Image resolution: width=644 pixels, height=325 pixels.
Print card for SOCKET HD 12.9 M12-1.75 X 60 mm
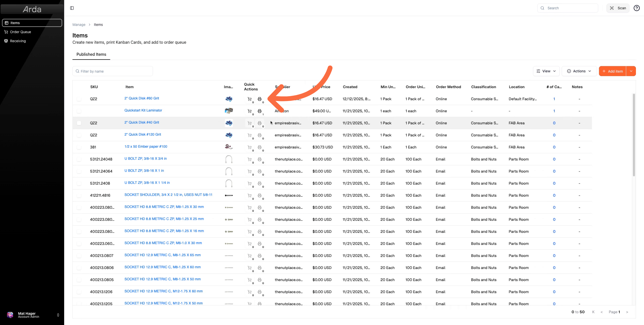click(259, 292)
